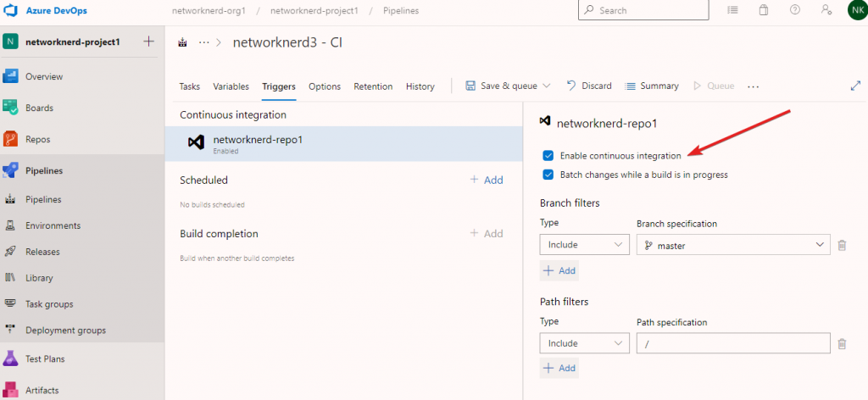Select networknerd-repo1 under Continuous integration

pyautogui.click(x=344, y=144)
